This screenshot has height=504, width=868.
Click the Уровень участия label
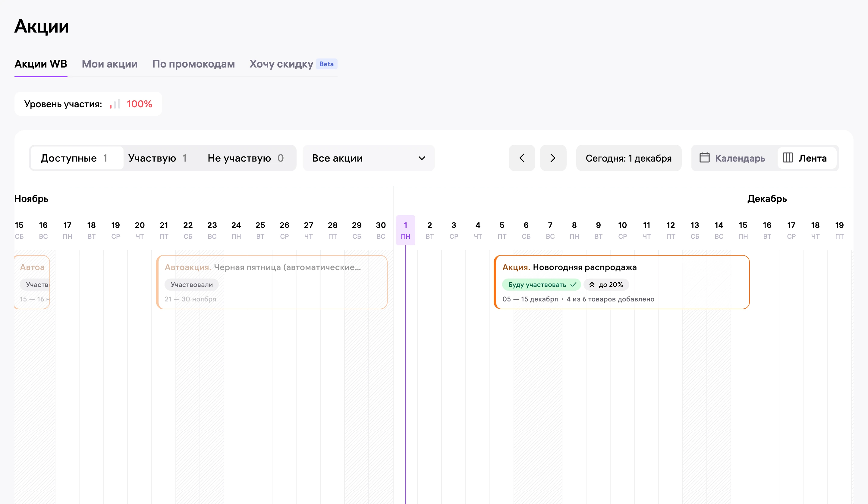pos(63,104)
